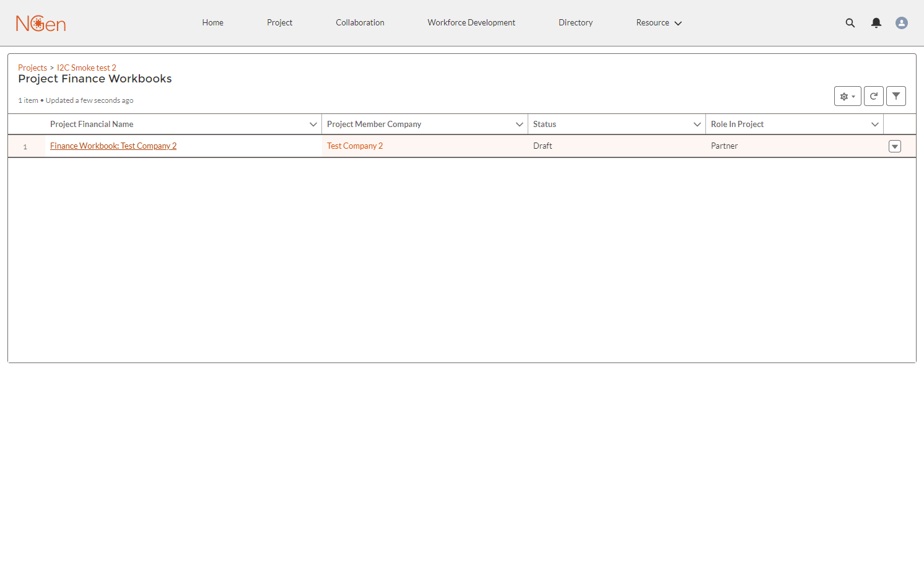Show the list filters panel
924x580 pixels.
click(x=896, y=96)
